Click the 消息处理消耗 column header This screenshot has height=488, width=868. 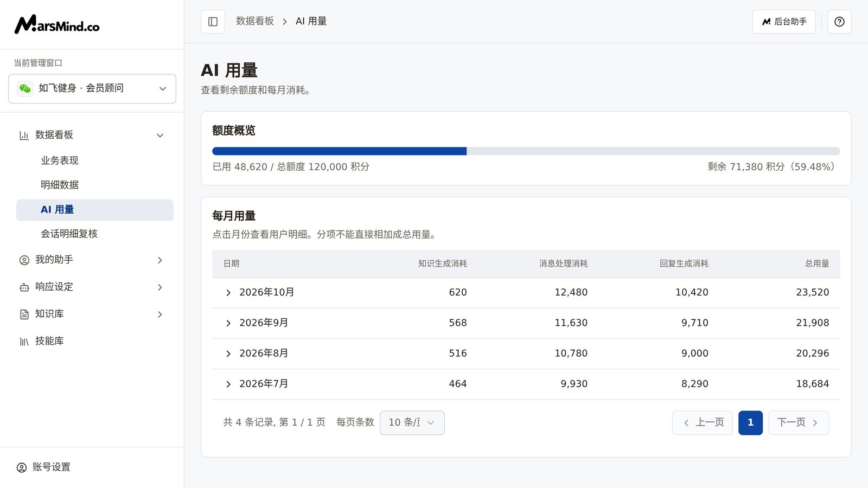point(564,264)
